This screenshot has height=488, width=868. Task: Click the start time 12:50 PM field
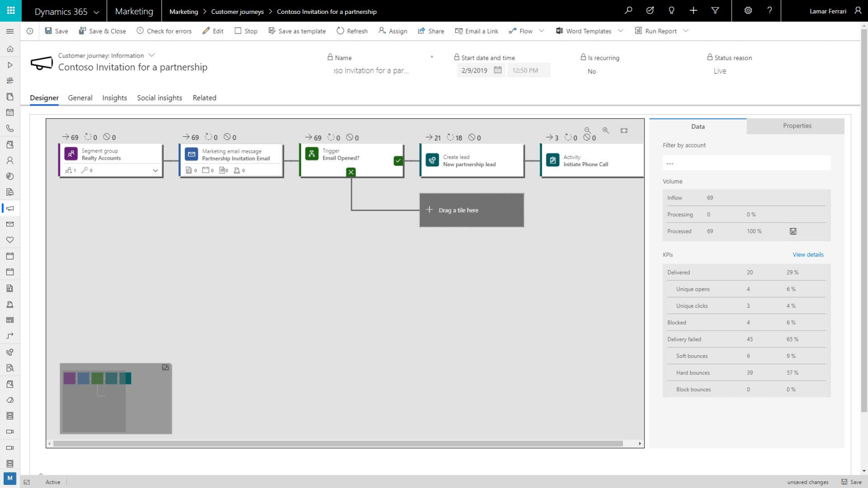coord(528,70)
